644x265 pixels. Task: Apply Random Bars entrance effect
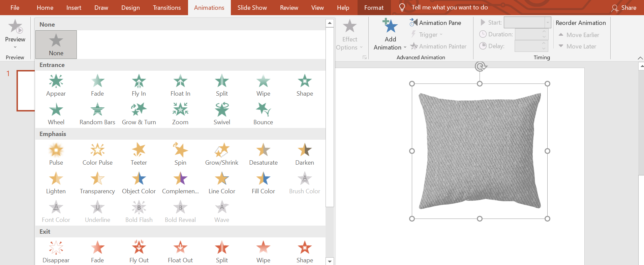[x=97, y=114]
